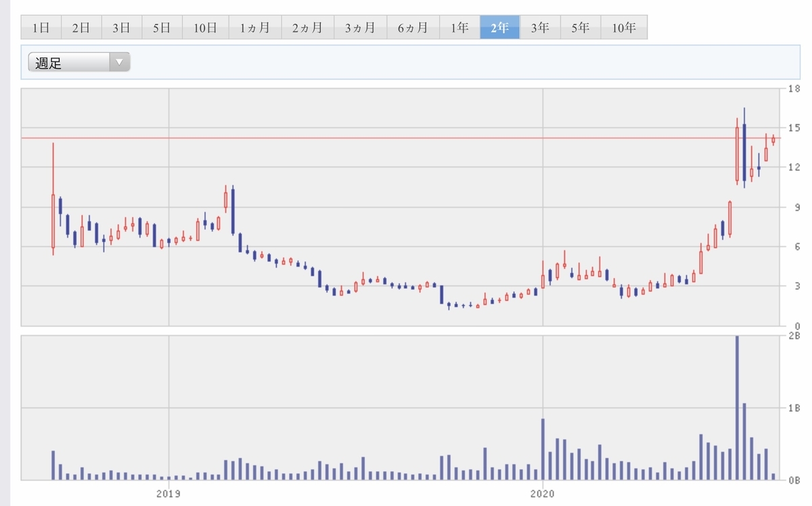Select the 1日 time range tab

(x=41, y=28)
